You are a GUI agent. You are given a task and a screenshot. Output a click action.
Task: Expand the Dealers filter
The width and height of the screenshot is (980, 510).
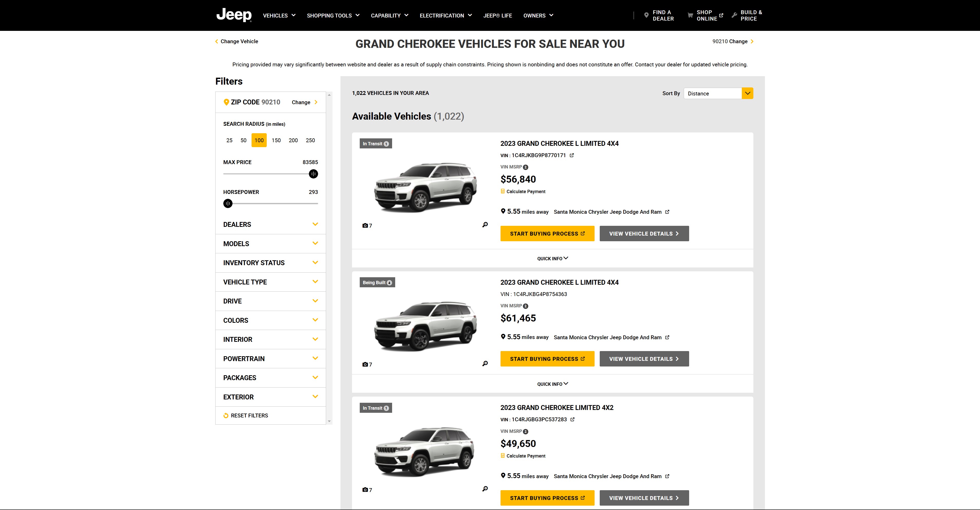coord(271,224)
